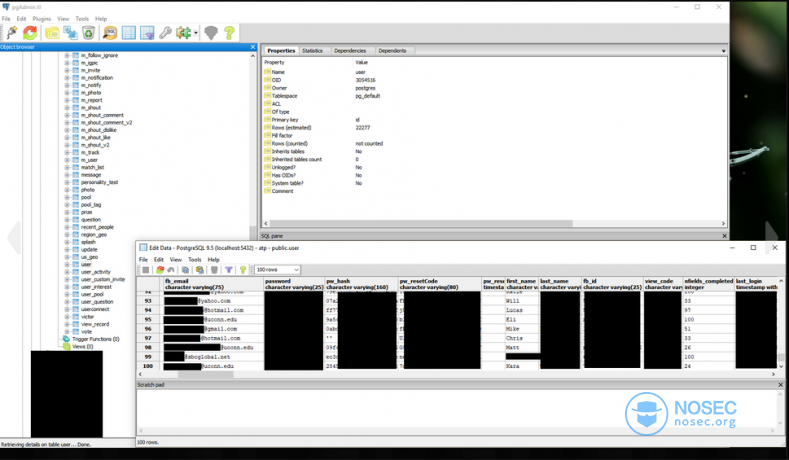
Task: Open the pgAdmin help question mark
Action: pyautogui.click(x=229, y=33)
